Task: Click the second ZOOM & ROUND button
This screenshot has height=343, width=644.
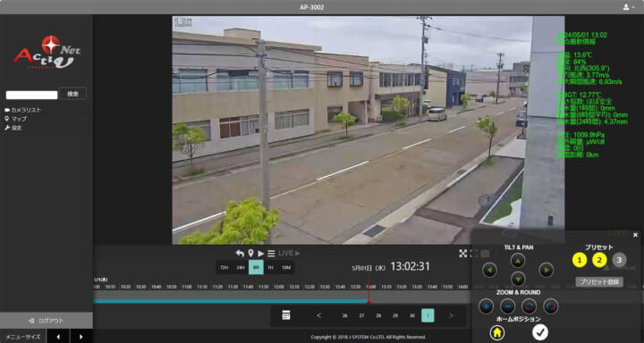Action: click(x=508, y=306)
